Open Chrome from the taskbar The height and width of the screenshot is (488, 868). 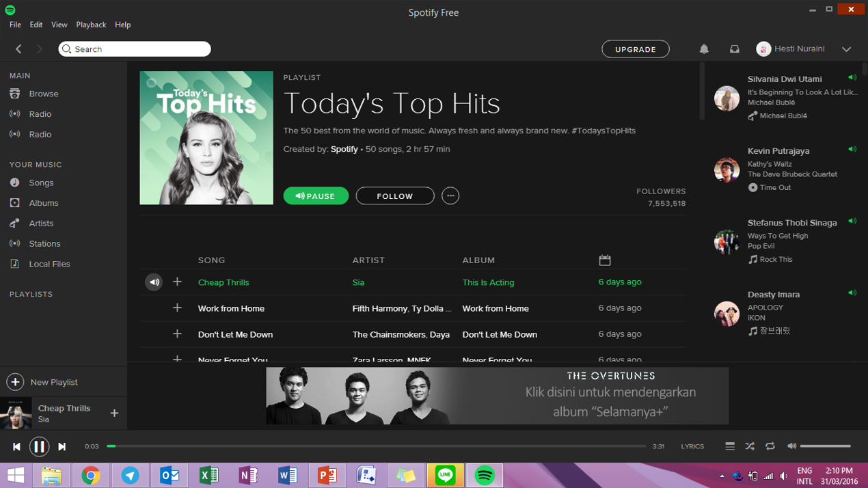pyautogui.click(x=90, y=476)
